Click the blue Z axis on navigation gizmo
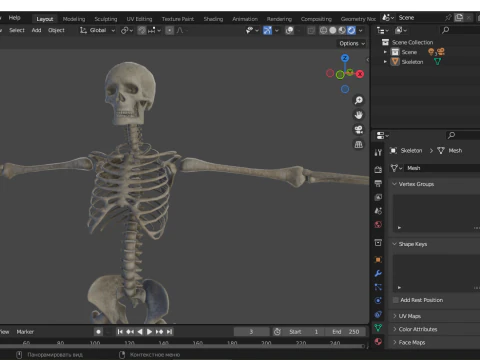Image resolution: width=480 pixels, height=360 pixels. tap(345, 58)
